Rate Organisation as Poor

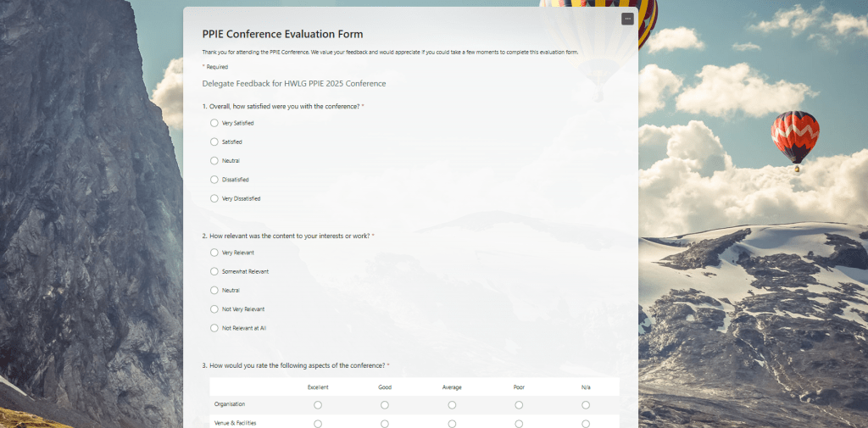[x=519, y=405]
